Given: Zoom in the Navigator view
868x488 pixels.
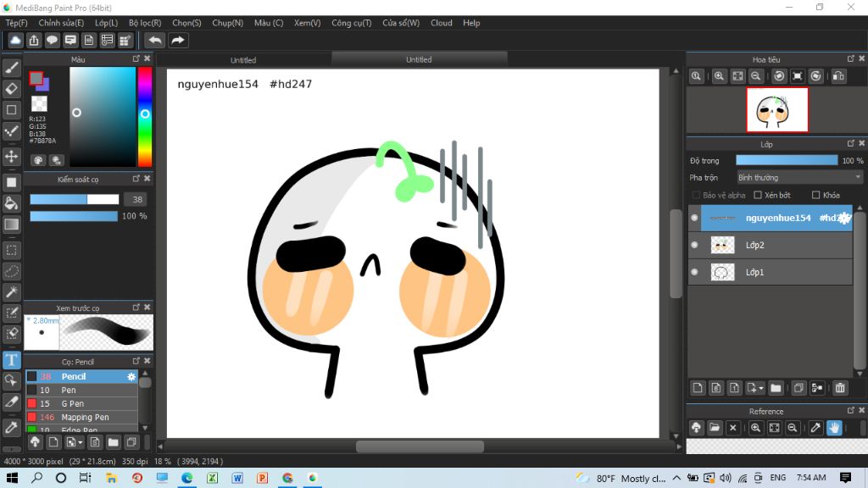Looking at the screenshot, I should (x=719, y=76).
